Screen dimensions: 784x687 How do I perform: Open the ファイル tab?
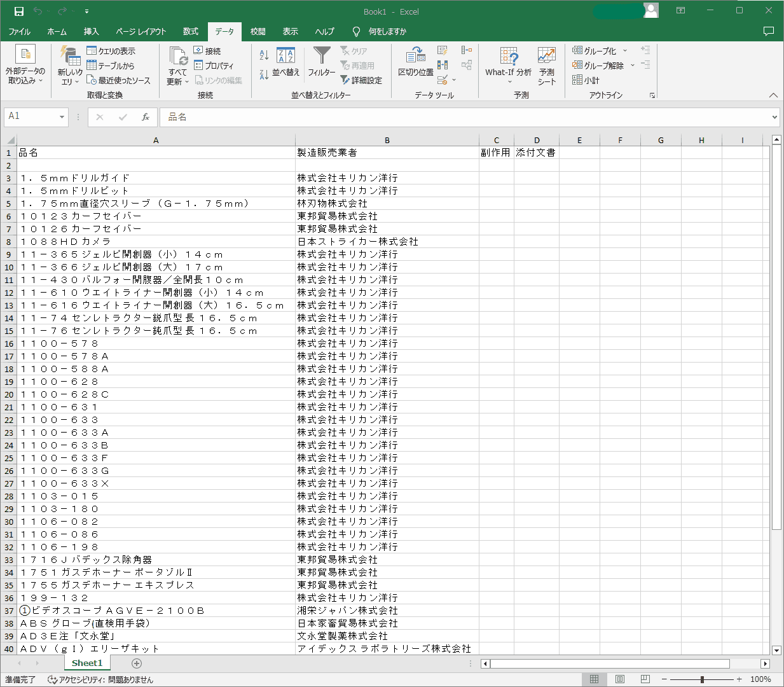pyautogui.click(x=19, y=31)
